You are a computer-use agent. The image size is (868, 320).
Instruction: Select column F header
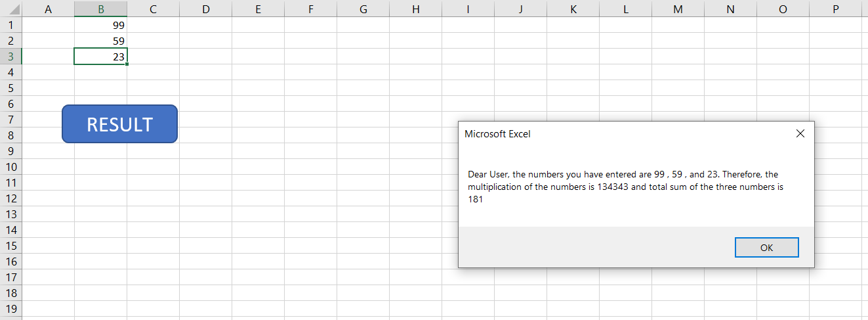[x=310, y=9]
